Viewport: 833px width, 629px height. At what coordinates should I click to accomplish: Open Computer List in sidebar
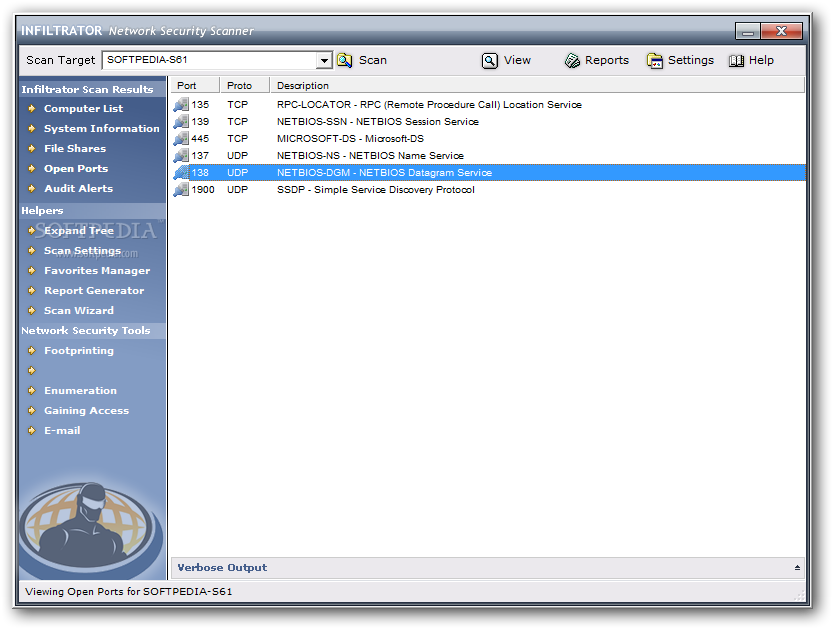click(x=83, y=108)
